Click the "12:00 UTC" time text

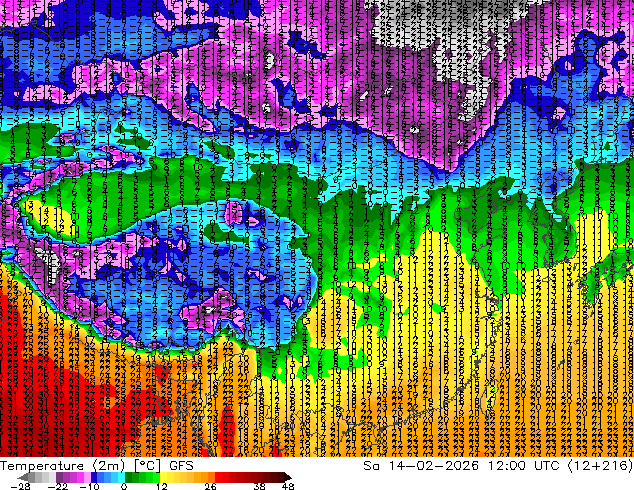[x=524, y=466]
